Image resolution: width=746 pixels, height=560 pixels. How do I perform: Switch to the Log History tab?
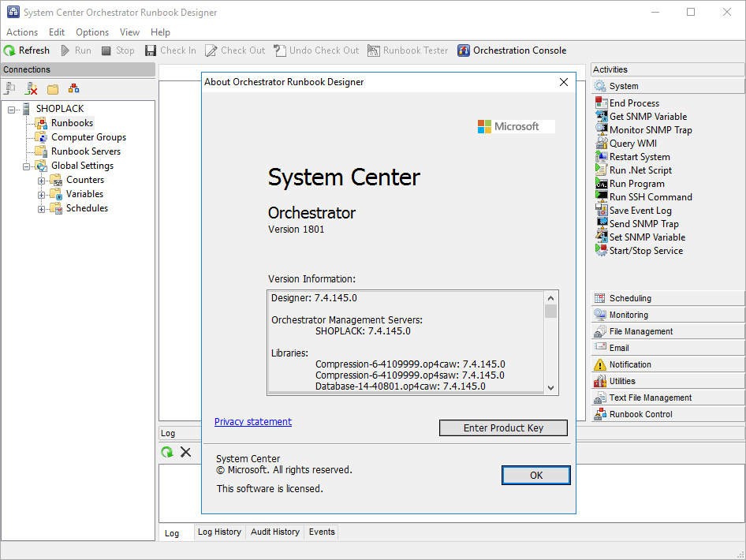(x=219, y=532)
